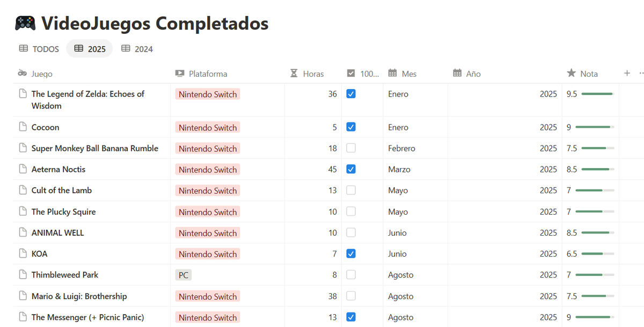Click the Mes cell showing Febrero
This screenshot has width=644, height=327.
415,148
